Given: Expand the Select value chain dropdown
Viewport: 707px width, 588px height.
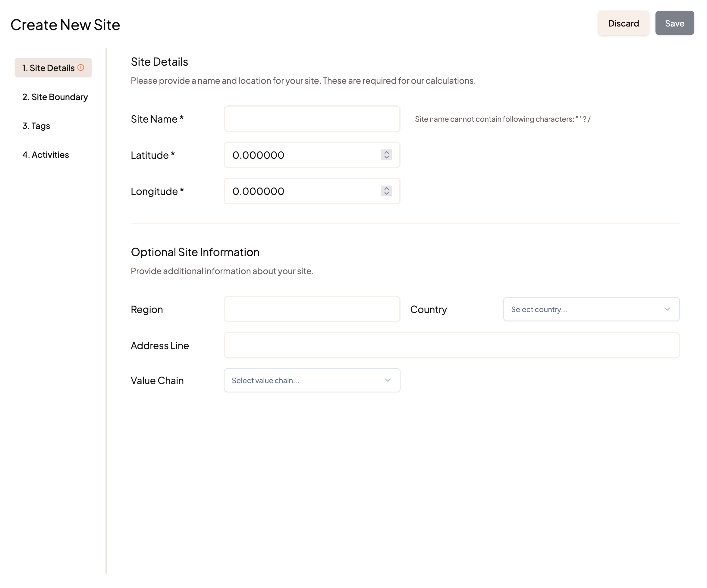Looking at the screenshot, I should (303, 380).
